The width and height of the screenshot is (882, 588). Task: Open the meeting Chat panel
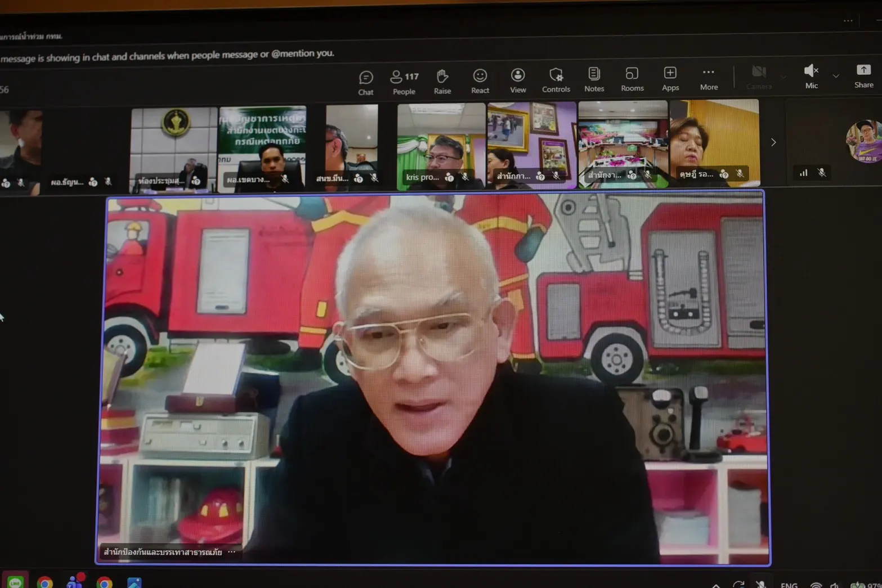pos(366,82)
